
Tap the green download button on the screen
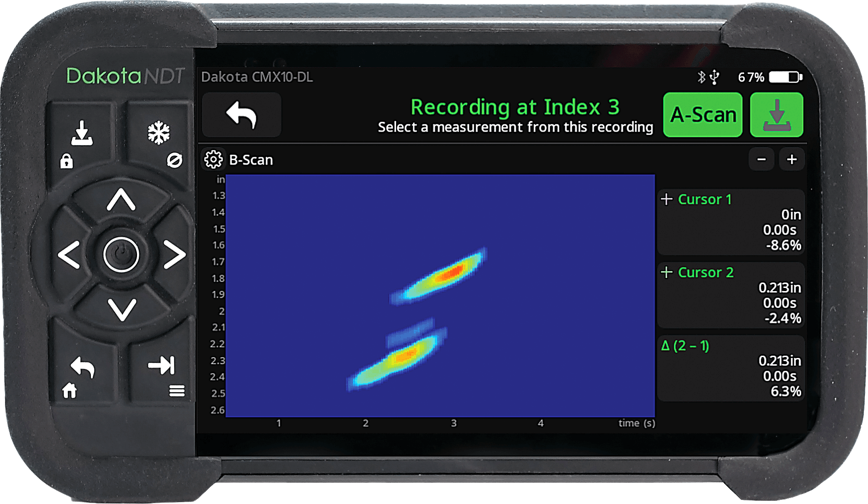777,115
